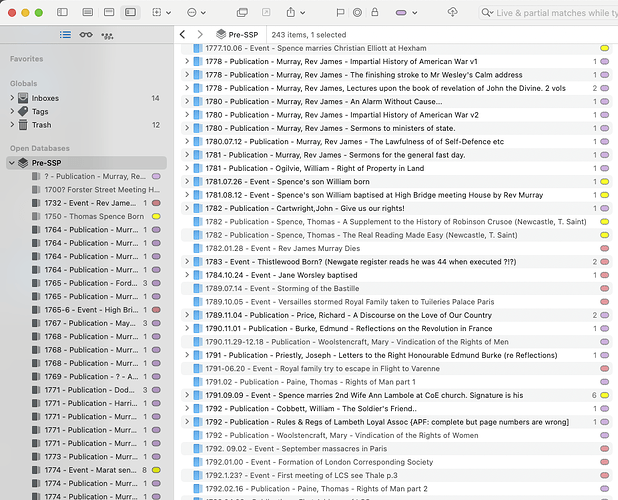
Task: Select the widescreen view layout icon
Action: [x=130, y=12]
